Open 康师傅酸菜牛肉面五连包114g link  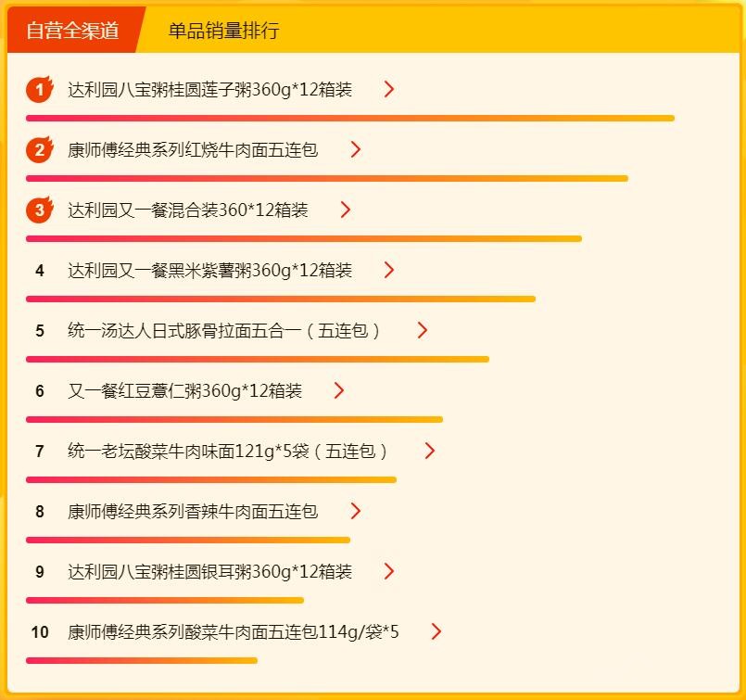[x=233, y=632]
